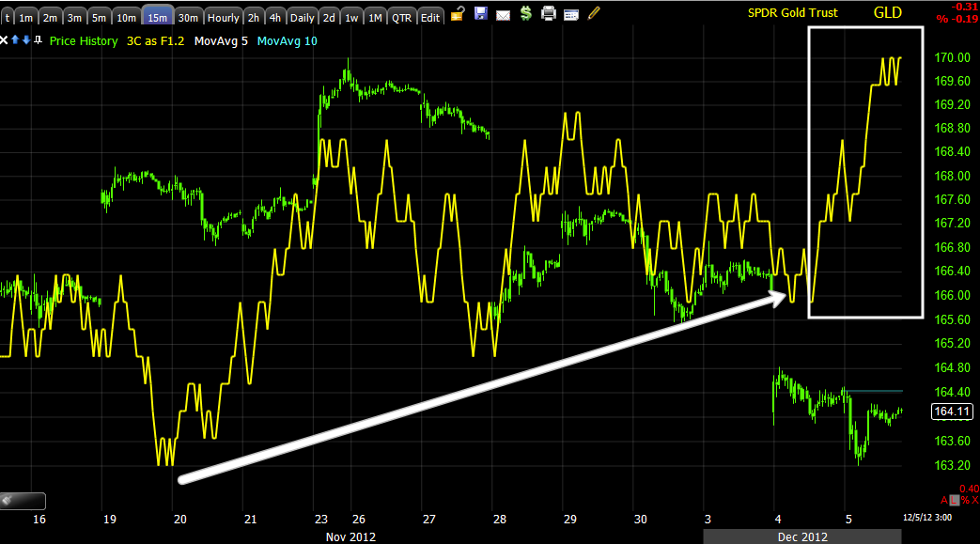Click the red X scale option

(x=974, y=500)
